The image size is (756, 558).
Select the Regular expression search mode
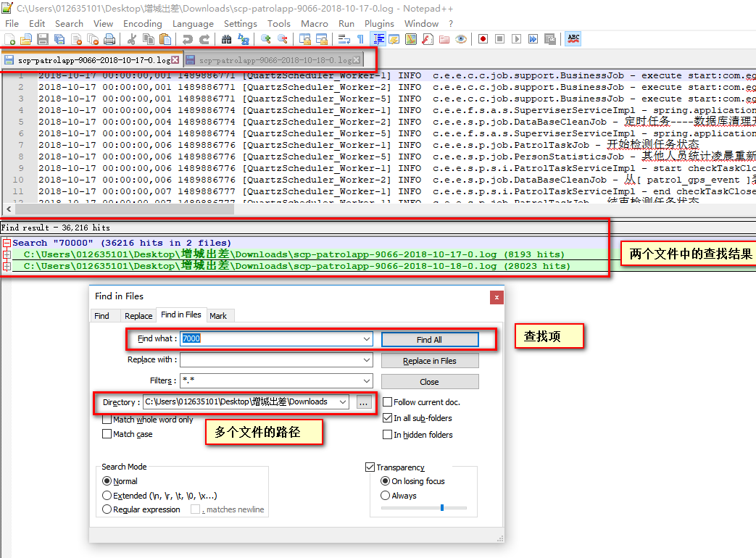[x=107, y=509]
